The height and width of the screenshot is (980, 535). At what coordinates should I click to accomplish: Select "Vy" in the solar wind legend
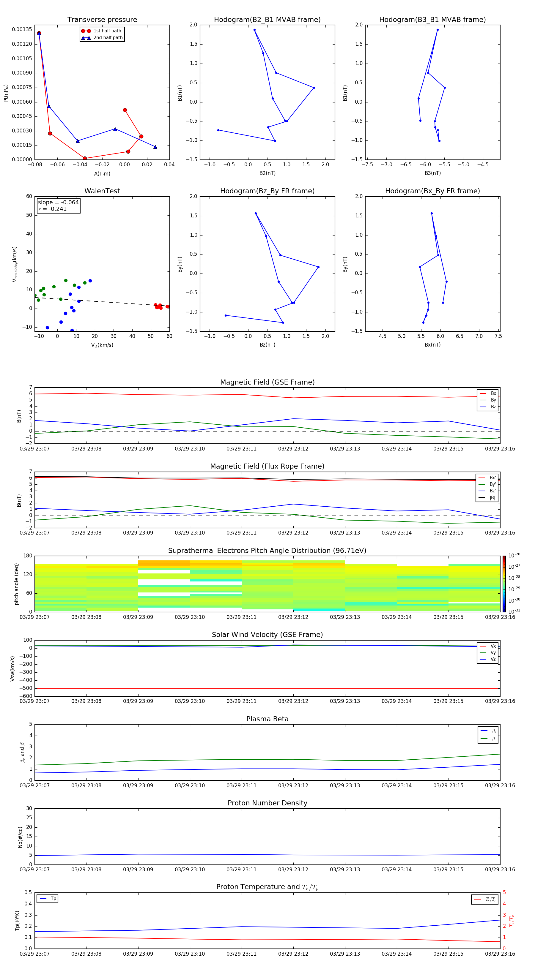pyautogui.click(x=488, y=652)
